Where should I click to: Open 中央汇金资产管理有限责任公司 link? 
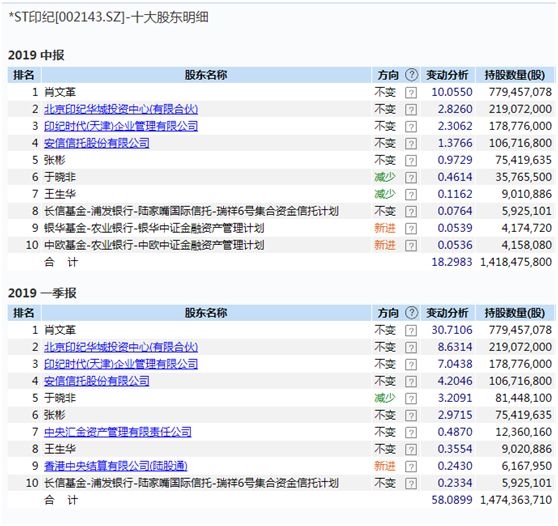click(x=118, y=432)
